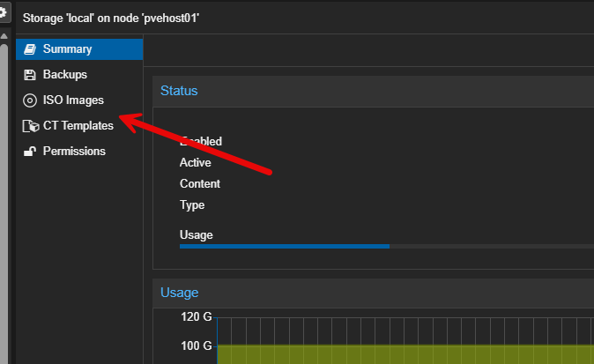Click the storage title 'local' on pvehost01

[117, 17]
